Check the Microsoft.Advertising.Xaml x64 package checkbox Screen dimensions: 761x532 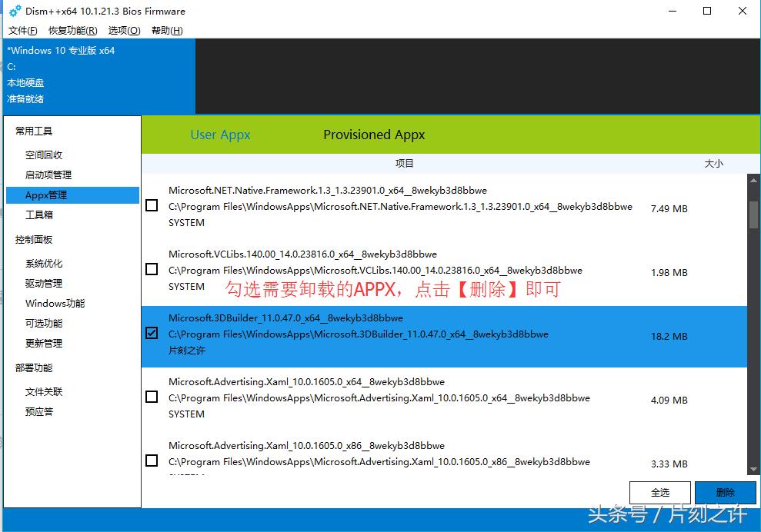pos(152,397)
